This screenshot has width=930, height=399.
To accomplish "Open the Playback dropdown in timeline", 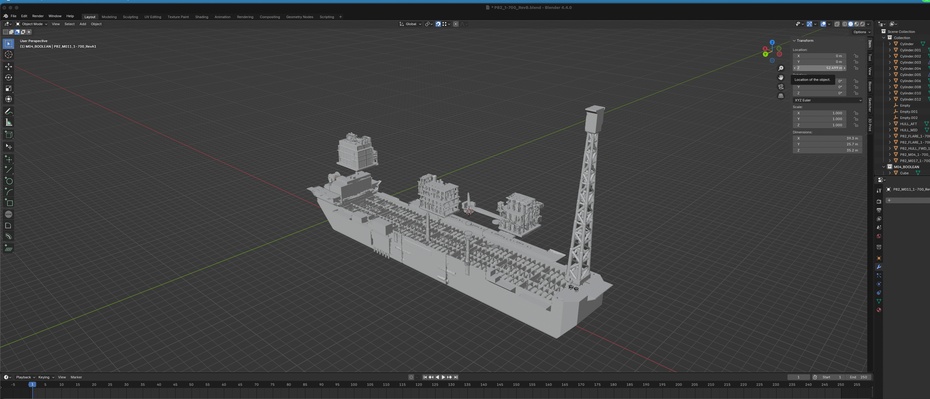I will [x=25, y=377].
